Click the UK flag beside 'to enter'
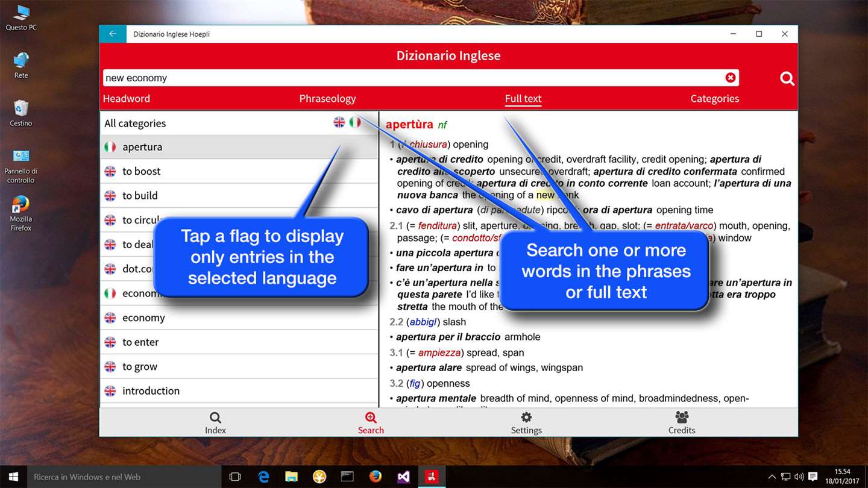 coord(110,342)
